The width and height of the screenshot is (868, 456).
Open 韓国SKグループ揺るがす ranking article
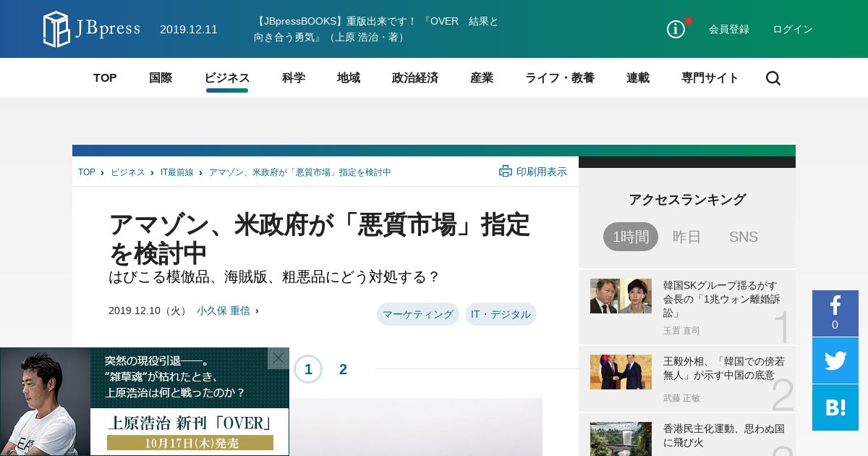coord(720,299)
